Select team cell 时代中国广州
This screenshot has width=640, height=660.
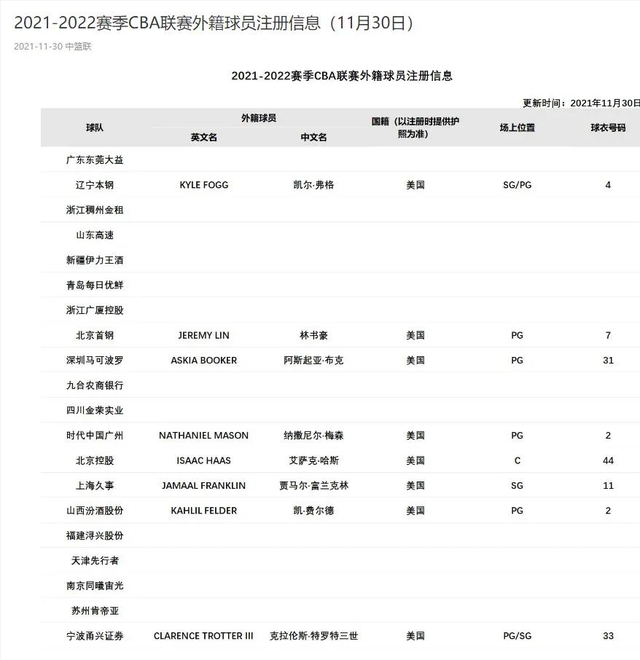point(95,435)
